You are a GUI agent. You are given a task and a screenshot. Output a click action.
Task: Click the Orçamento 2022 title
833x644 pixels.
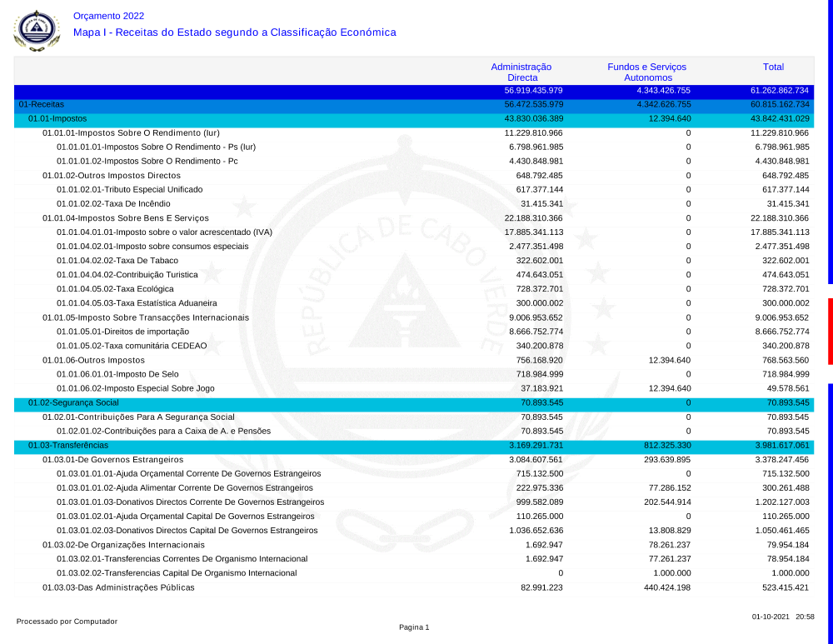pos(108,16)
